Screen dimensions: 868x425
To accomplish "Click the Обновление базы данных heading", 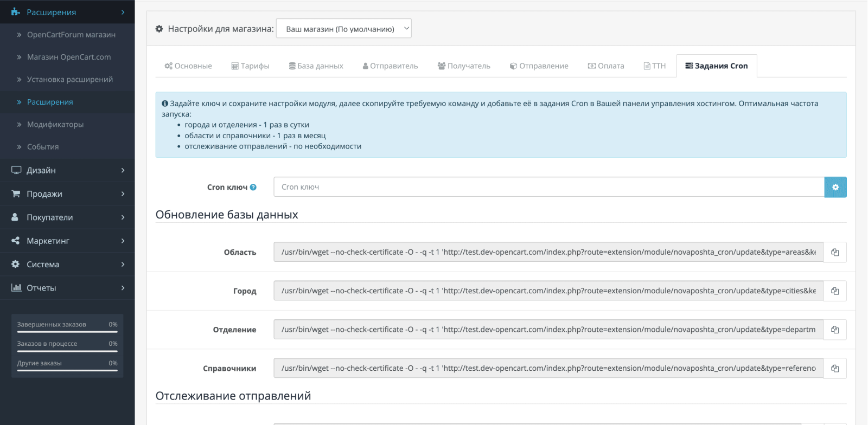I will (x=227, y=215).
